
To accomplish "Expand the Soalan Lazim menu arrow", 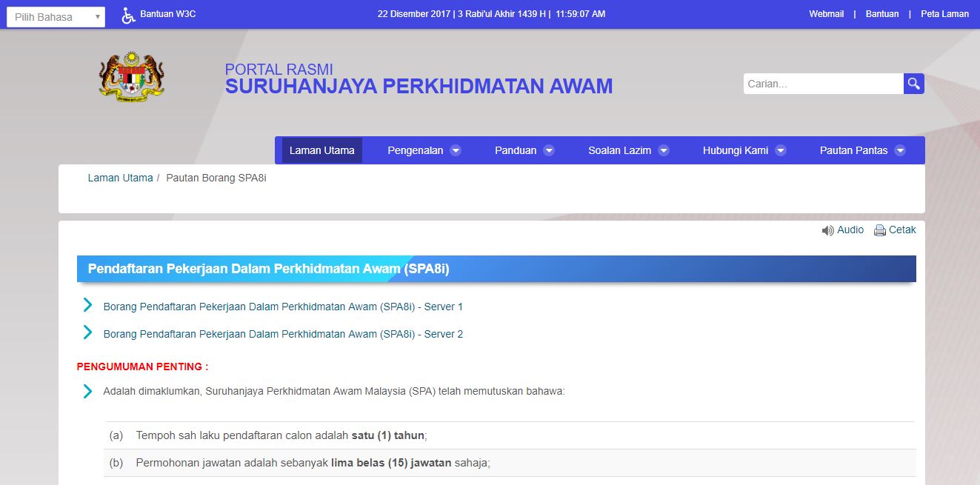I will click(x=664, y=150).
